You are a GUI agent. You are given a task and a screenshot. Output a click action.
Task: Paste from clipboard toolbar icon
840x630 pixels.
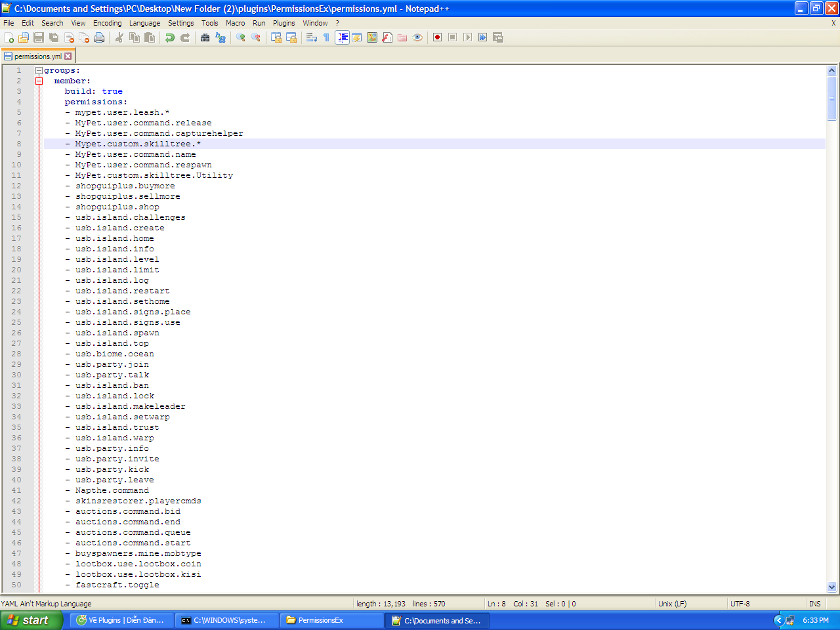coord(150,37)
